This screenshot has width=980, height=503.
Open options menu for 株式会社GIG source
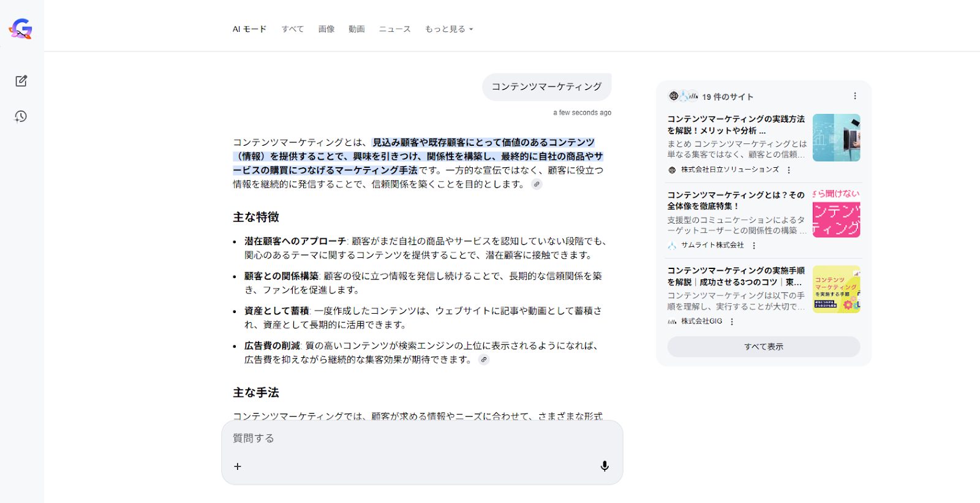(x=732, y=322)
